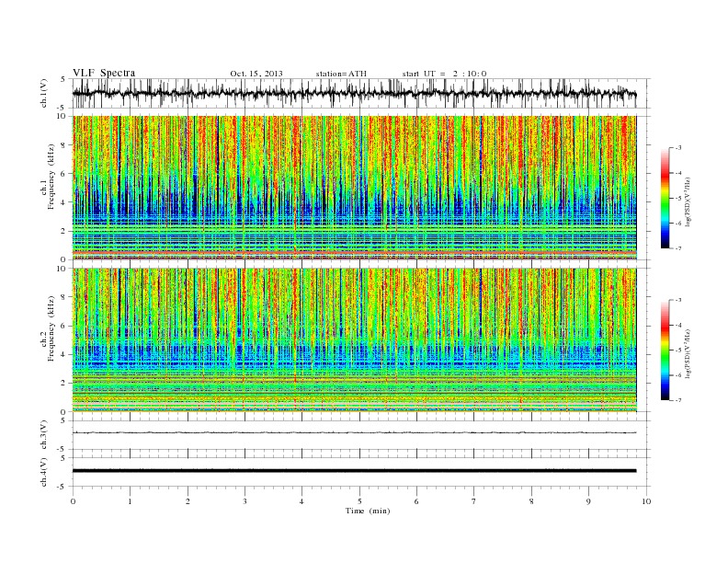Click the ch.1 voltage waveform trace

click(x=354, y=93)
